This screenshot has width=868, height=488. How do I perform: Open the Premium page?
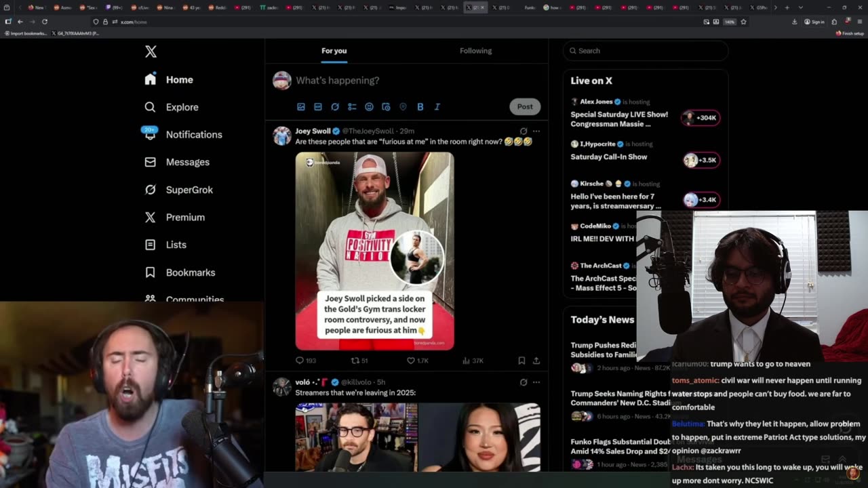pyautogui.click(x=175, y=217)
